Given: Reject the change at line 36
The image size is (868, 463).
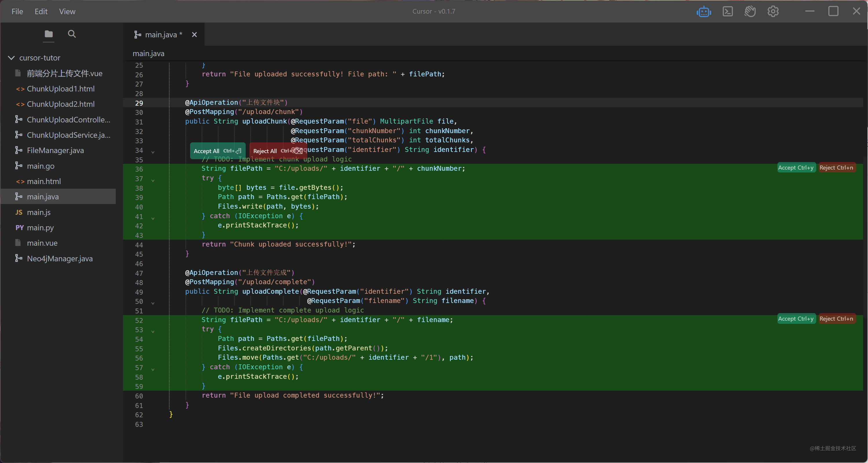Looking at the screenshot, I should (x=837, y=168).
